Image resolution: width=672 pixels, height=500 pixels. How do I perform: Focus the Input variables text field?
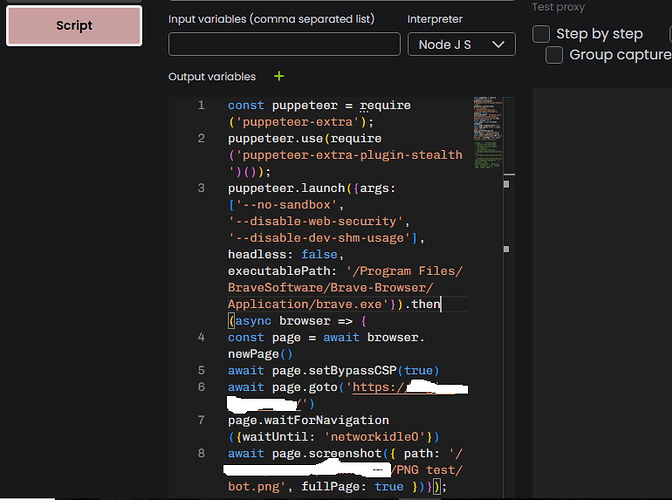point(284,44)
